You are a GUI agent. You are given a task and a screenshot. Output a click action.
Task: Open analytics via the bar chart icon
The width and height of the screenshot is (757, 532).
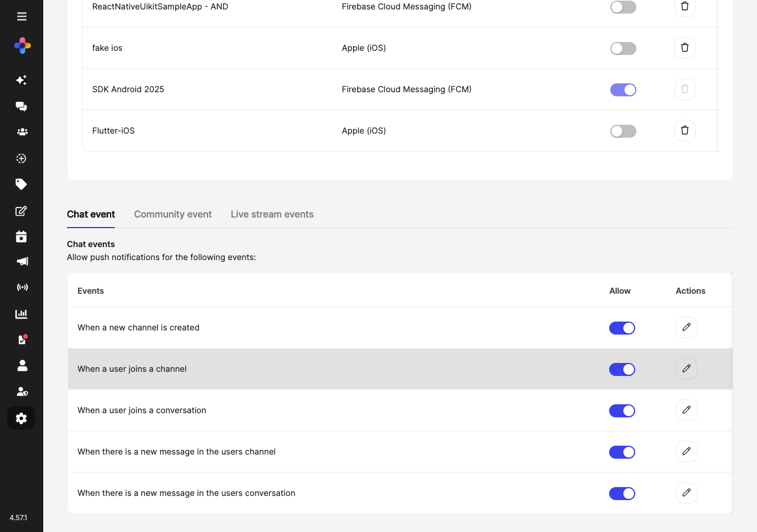pyautogui.click(x=21, y=313)
